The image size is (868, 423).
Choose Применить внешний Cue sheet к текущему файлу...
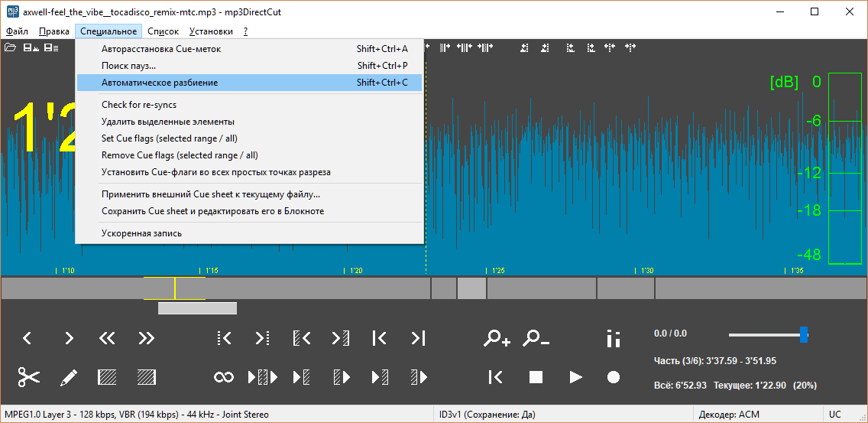(x=249, y=194)
